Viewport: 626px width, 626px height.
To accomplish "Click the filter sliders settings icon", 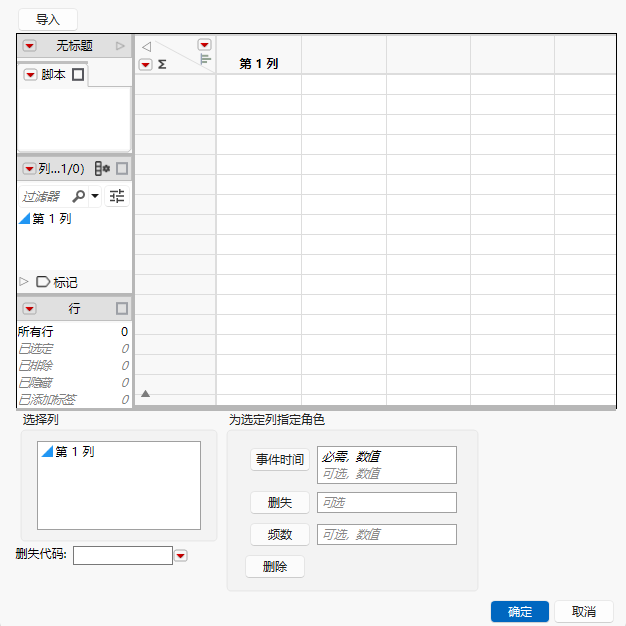I will 117,196.
